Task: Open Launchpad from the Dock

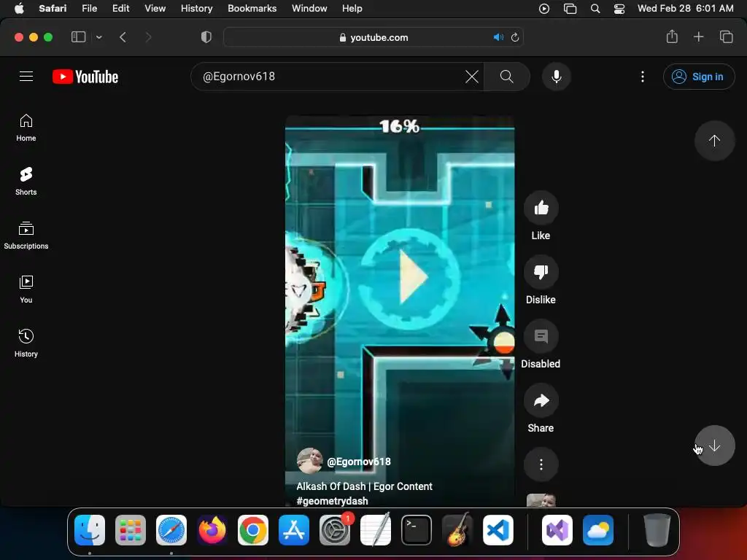Action: (x=131, y=529)
